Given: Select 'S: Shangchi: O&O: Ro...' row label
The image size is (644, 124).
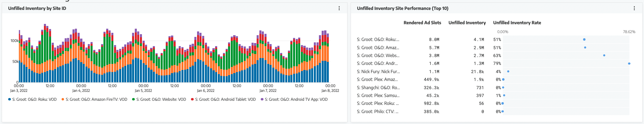Looking at the screenshot, I should [378, 88].
